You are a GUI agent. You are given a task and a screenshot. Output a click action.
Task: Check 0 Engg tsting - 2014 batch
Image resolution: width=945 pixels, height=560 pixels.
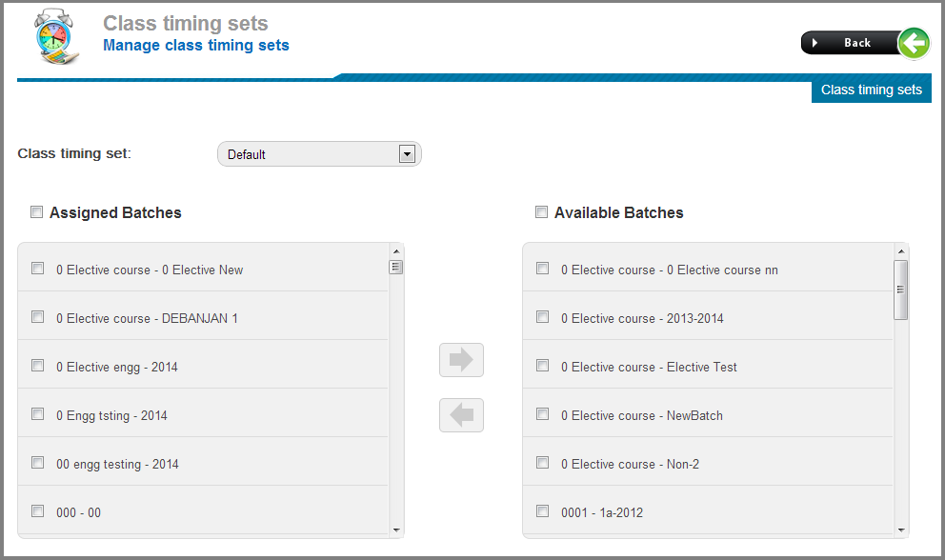[38, 414]
